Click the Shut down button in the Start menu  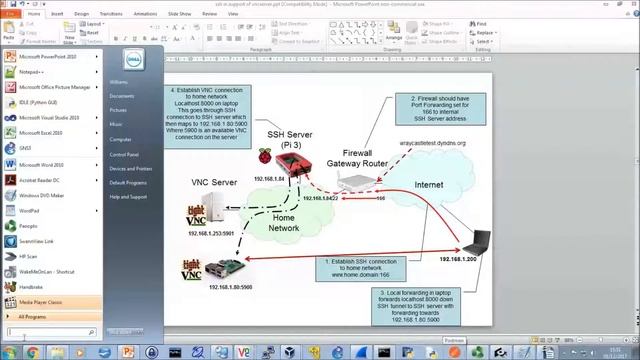[x=125, y=332]
